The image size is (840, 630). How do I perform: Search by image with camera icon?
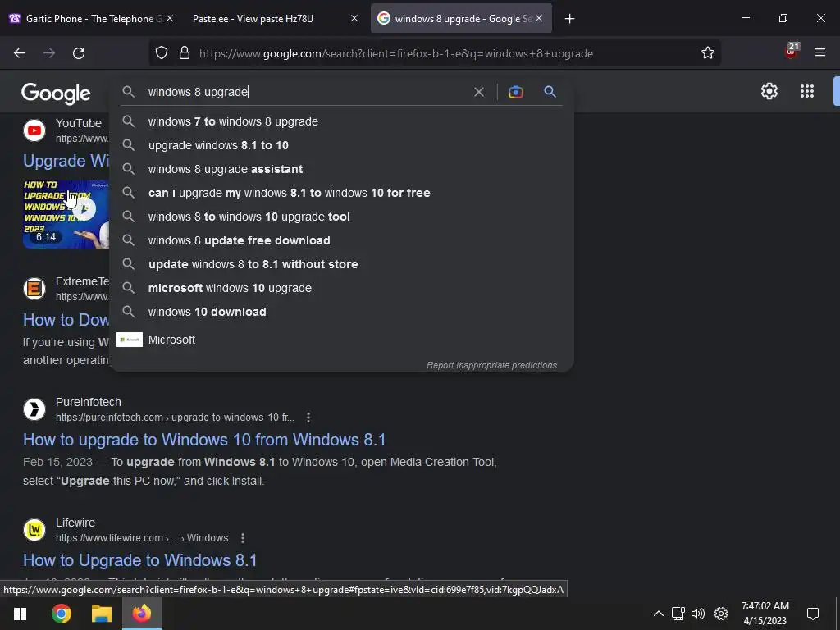point(515,92)
